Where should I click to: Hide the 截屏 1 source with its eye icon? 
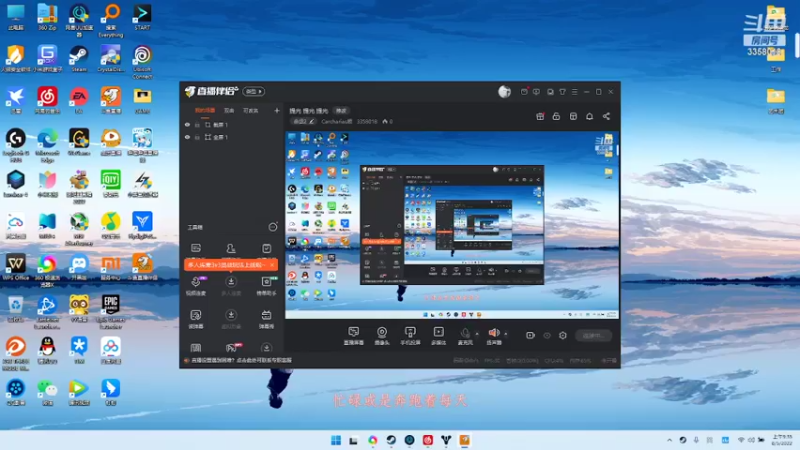(187, 124)
